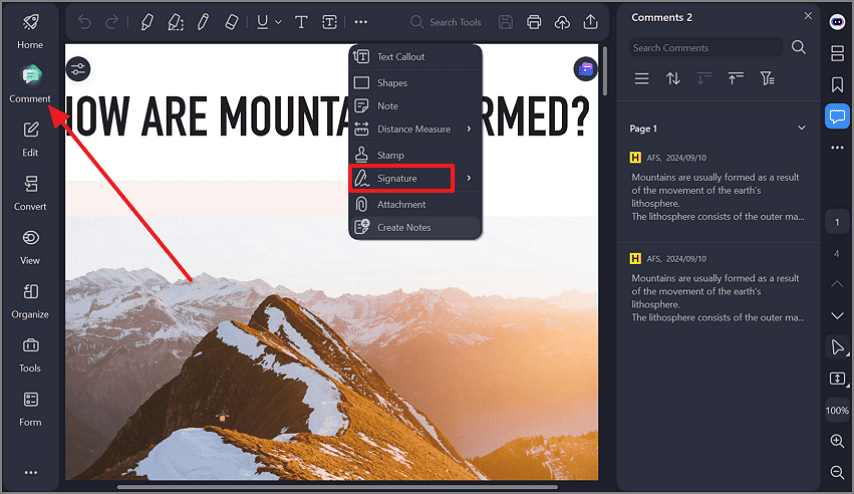This screenshot has height=494, width=854.
Task: Open the Distance Measure submenu
Action: coord(415,129)
